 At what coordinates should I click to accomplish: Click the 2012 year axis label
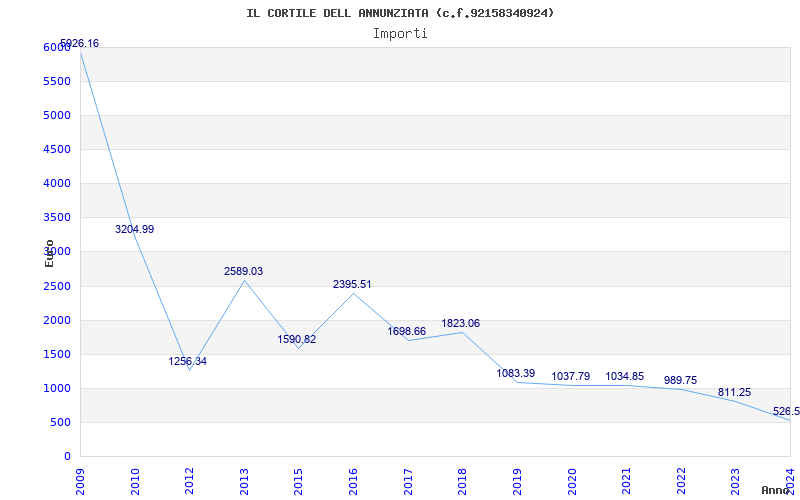(189, 481)
